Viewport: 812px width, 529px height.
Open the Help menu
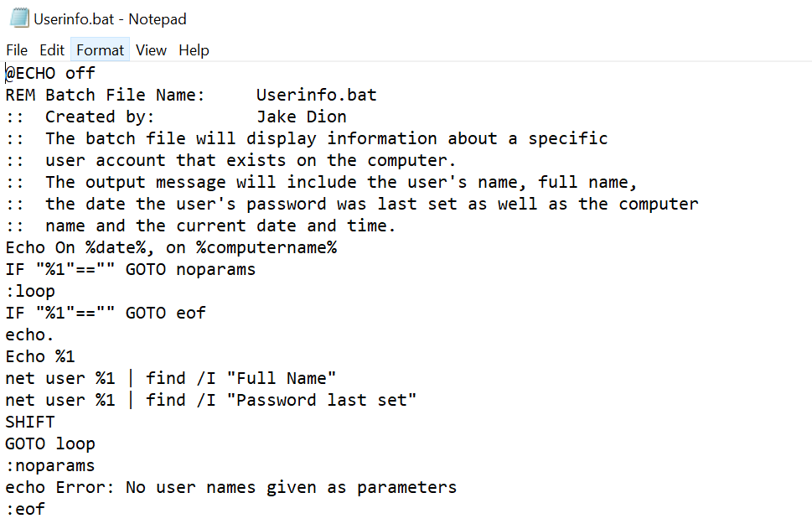point(194,50)
